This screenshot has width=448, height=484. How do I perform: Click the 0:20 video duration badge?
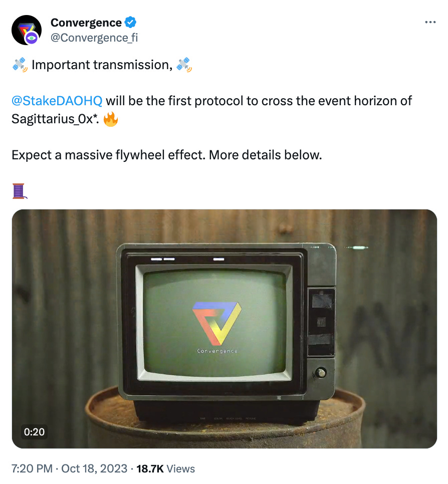pos(34,431)
